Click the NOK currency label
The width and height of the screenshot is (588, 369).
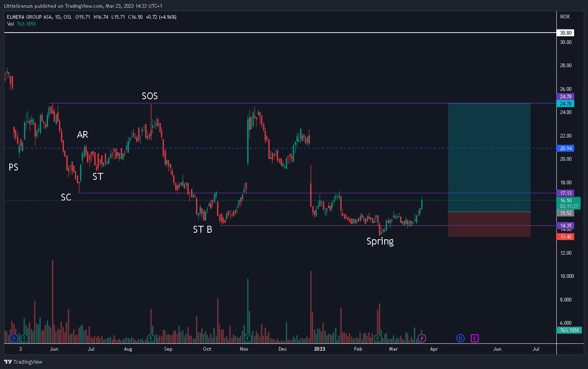tap(564, 17)
